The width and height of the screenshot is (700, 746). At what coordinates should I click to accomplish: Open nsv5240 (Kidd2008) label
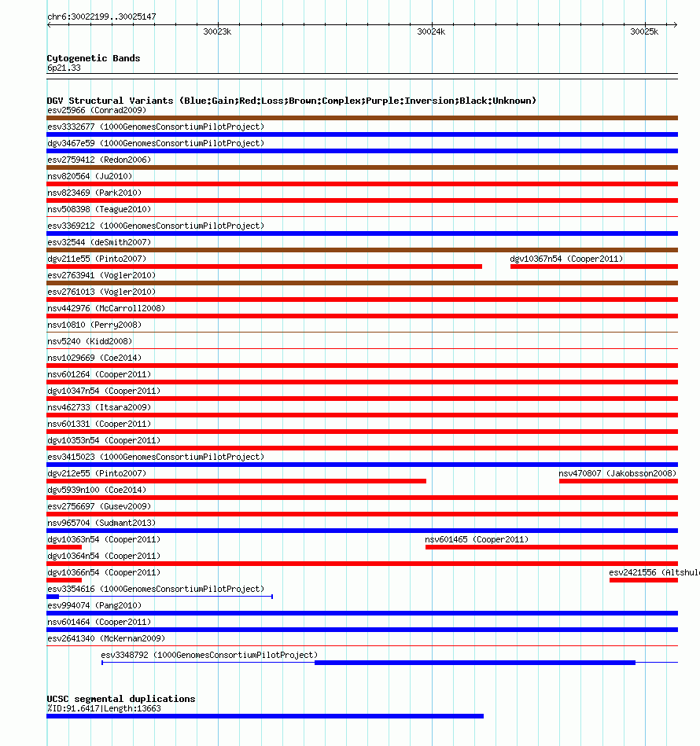pos(90,341)
